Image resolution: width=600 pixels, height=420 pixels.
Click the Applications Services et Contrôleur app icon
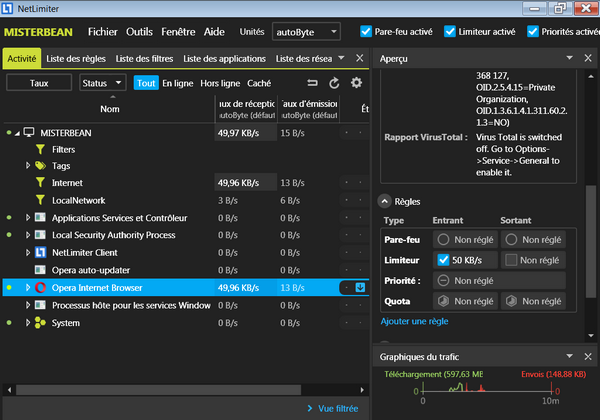(40, 218)
